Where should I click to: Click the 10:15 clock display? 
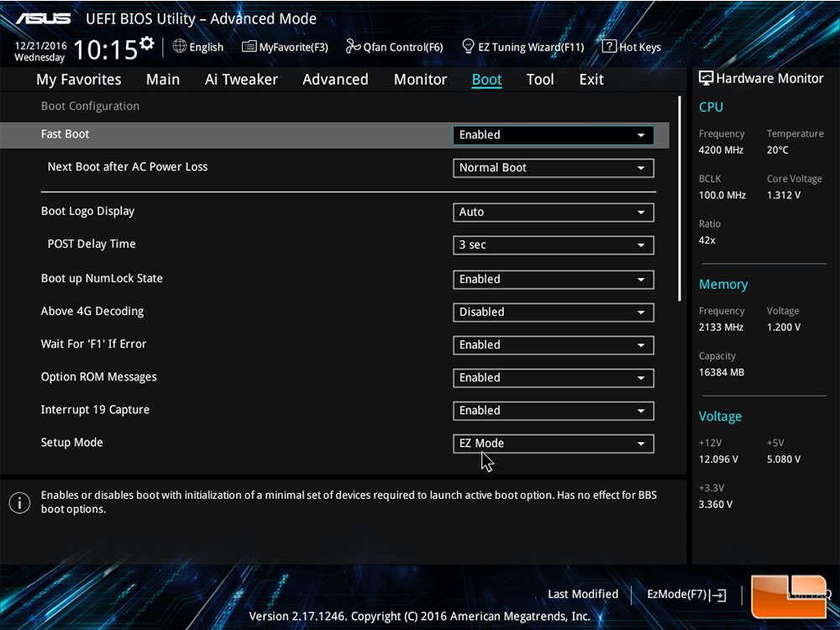coord(106,50)
